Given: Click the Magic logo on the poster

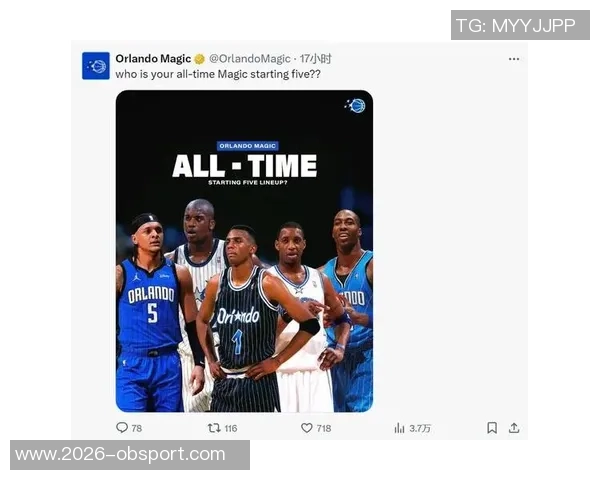Looking at the screenshot, I should 355,106.
